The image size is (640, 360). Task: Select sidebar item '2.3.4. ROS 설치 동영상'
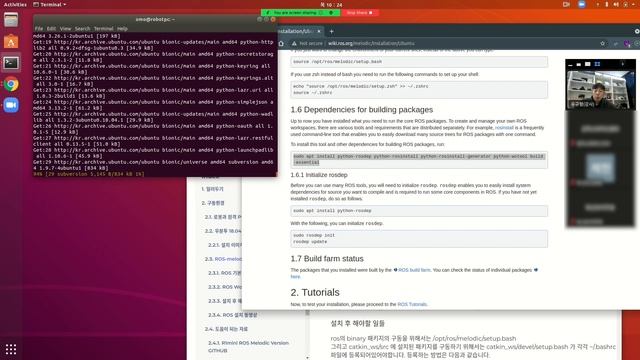click(232, 315)
